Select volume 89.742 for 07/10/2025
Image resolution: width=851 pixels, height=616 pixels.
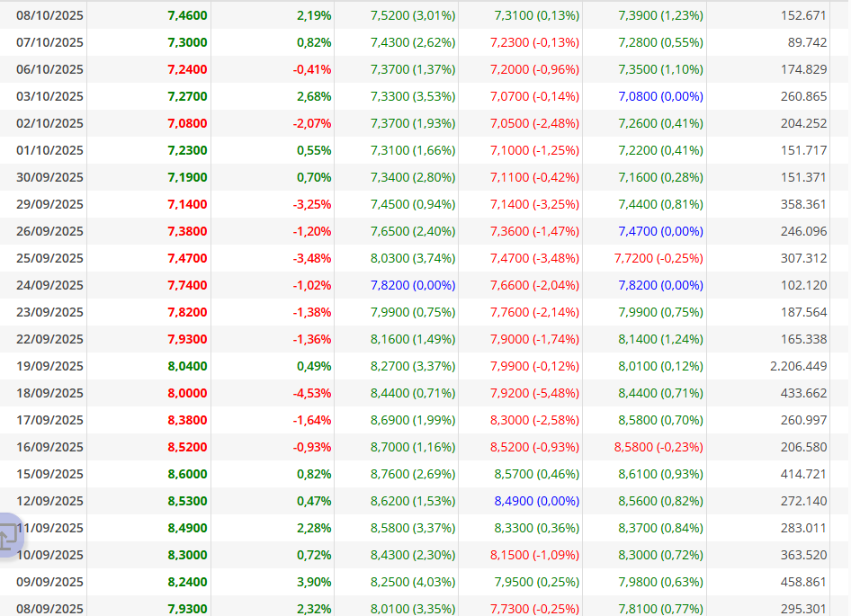(807, 42)
